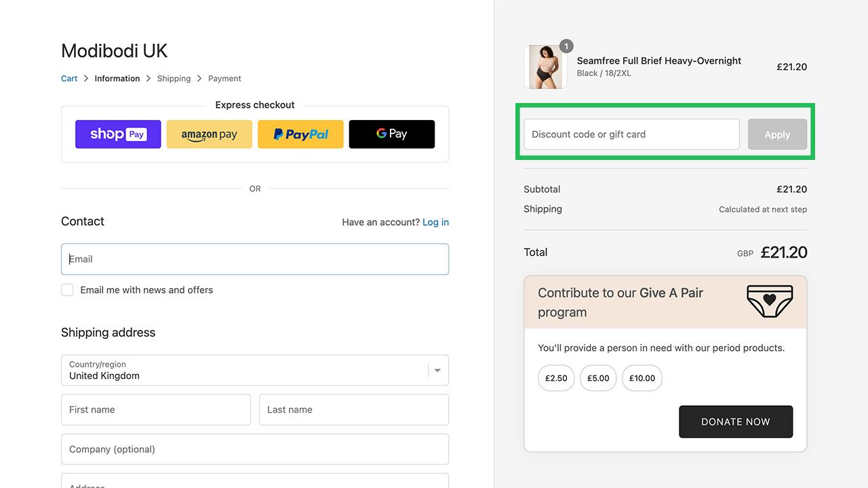Open the Shipping breadcrumb step

coord(174,79)
